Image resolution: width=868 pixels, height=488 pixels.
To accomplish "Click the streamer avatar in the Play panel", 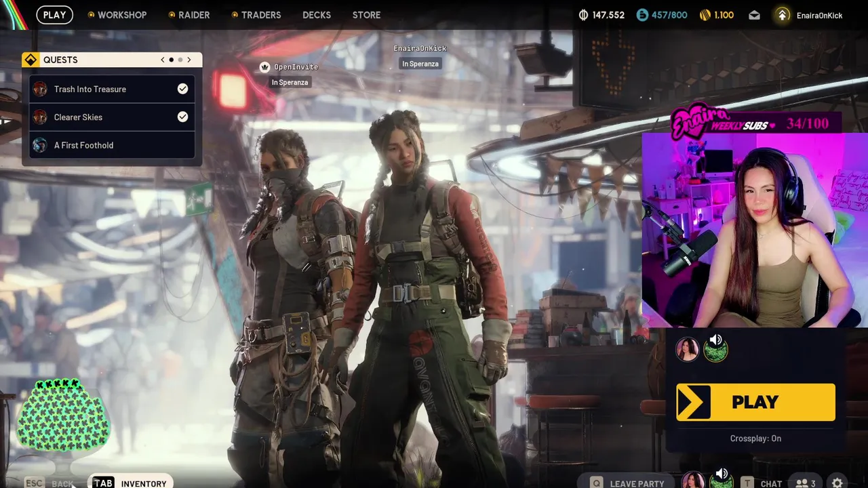I will pyautogui.click(x=687, y=349).
